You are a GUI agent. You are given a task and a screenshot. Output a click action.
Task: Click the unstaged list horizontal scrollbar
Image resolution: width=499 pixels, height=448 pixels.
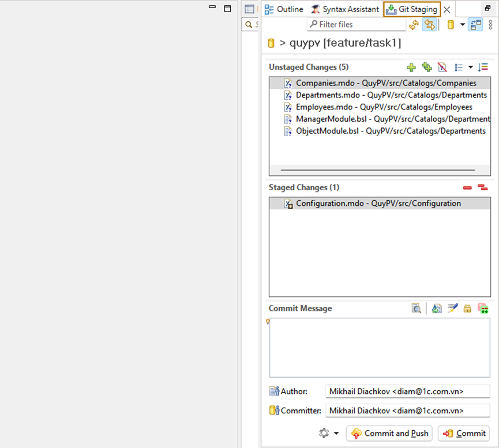[377, 171]
